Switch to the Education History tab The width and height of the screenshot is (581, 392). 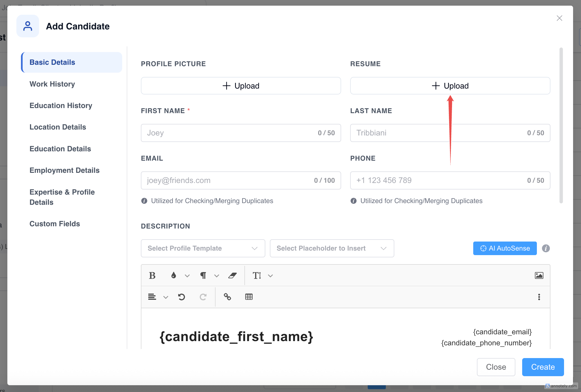pyautogui.click(x=61, y=105)
